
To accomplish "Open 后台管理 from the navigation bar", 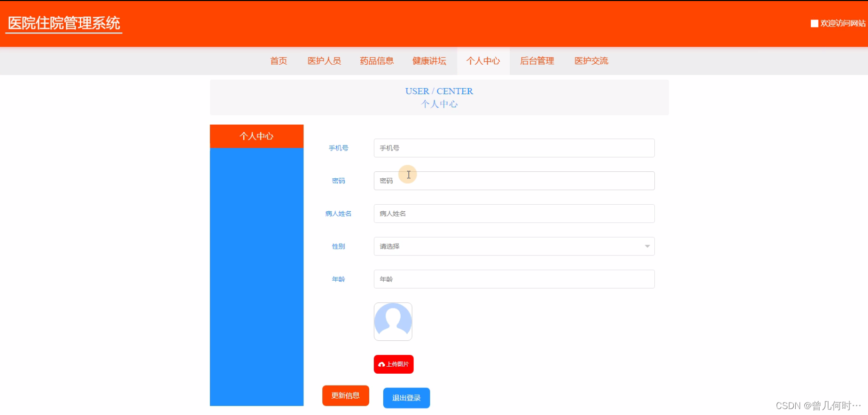I will click(537, 61).
